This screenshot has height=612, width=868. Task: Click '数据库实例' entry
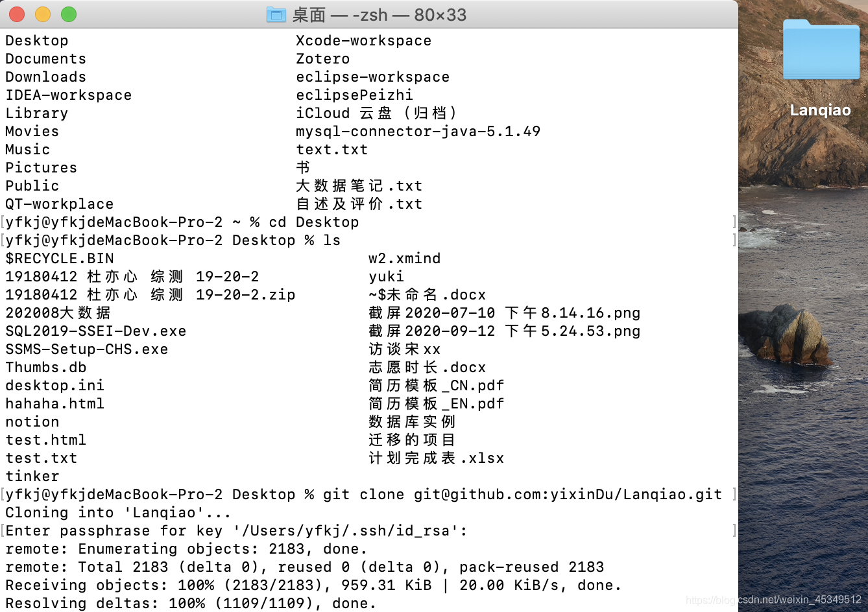click(x=412, y=421)
